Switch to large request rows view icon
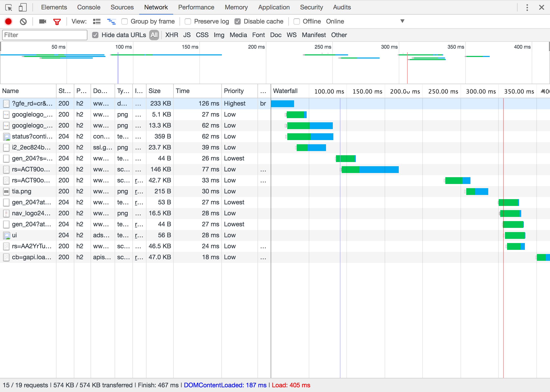 tap(97, 21)
